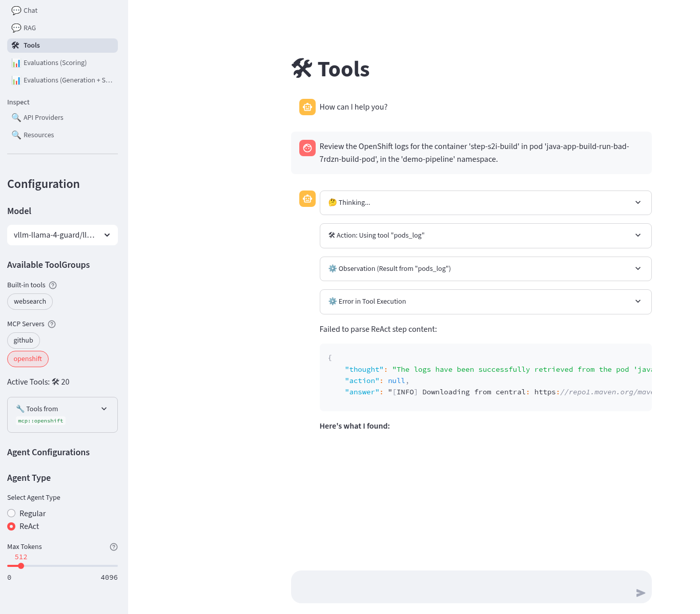
Task: Open Resources inspect page
Action: coord(63,135)
